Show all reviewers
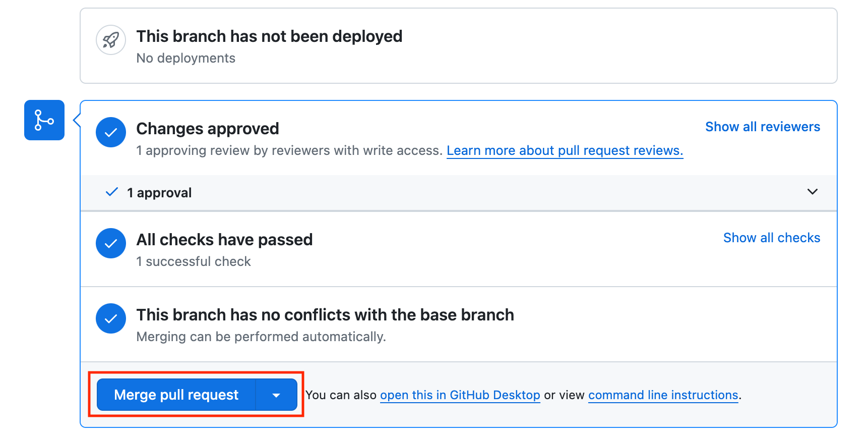Image resolution: width=868 pixels, height=436 pixels. pos(762,127)
